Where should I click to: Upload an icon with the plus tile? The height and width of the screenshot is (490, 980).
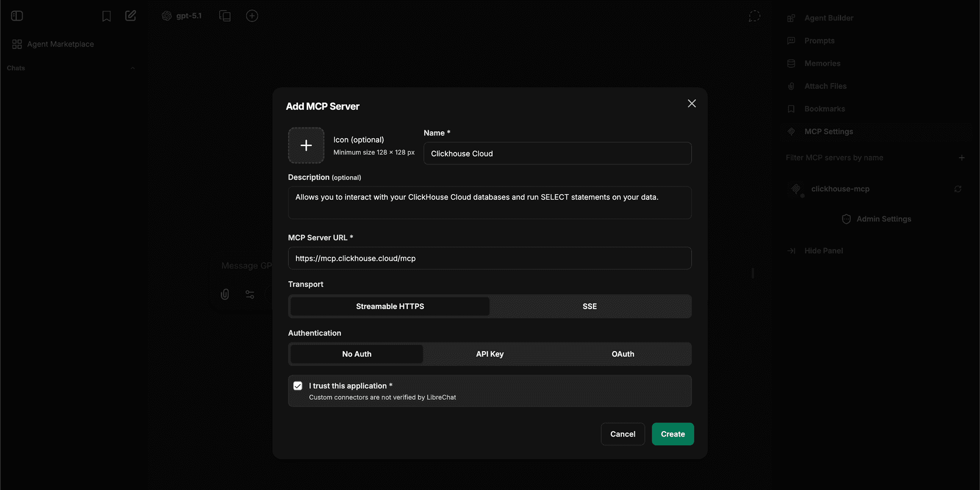click(x=306, y=145)
